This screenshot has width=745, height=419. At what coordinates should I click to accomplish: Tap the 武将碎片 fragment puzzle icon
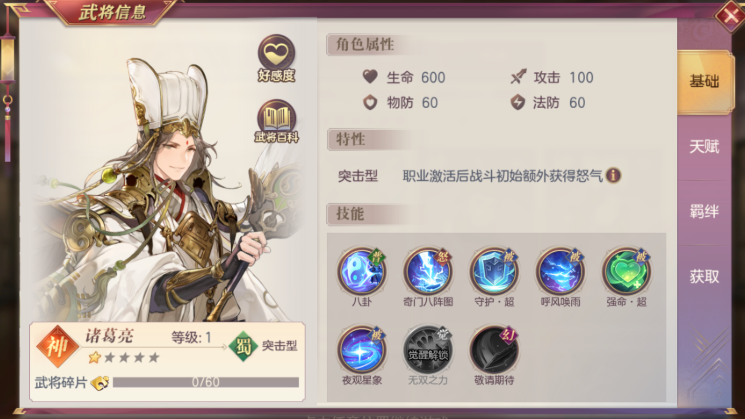pyautogui.click(x=100, y=382)
